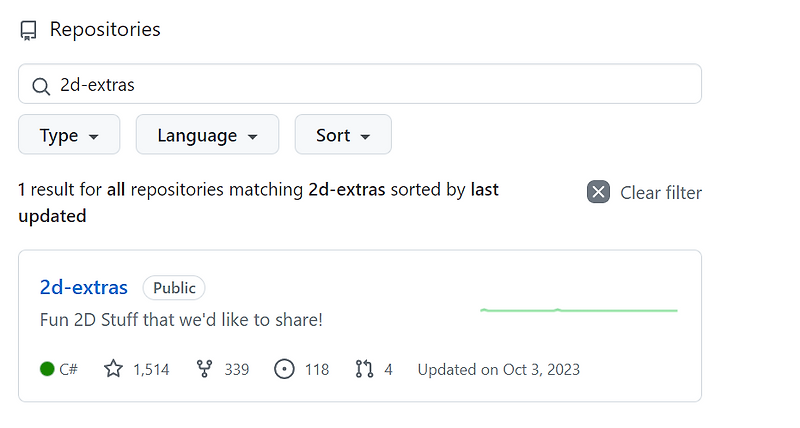The height and width of the screenshot is (428, 800).
Task: Click the Repositories book icon
Action: (29, 30)
